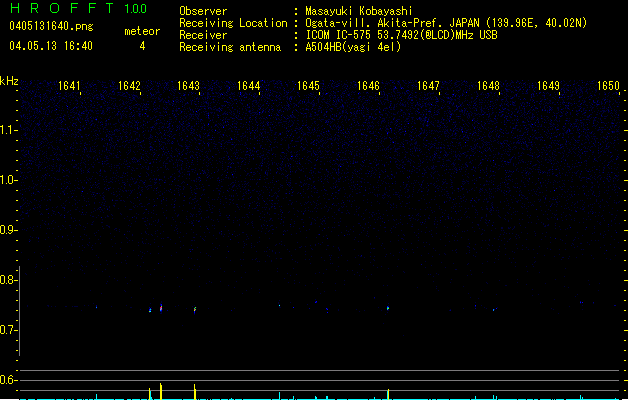The image size is (629, 400).
Task: Click the 1648 time axis label
Action: point(488,86)
